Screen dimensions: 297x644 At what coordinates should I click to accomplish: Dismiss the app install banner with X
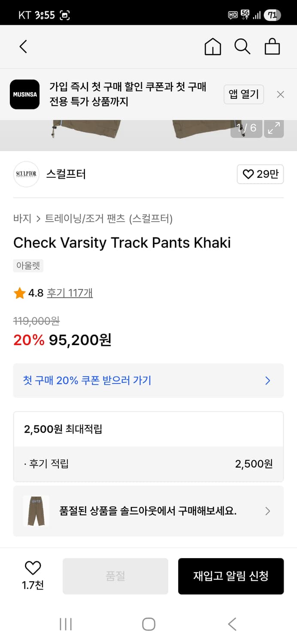click(280, 94)
